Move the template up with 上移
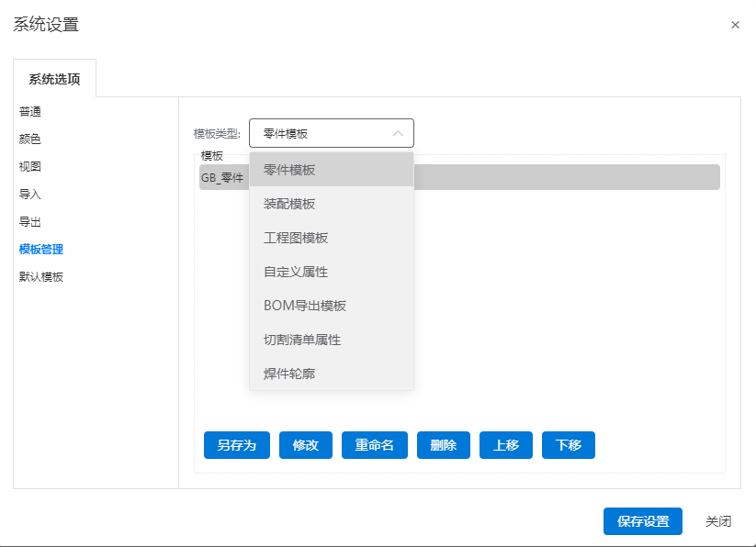Image resolution: width=756 pixels, height=547 pixels. coord(506,445)
